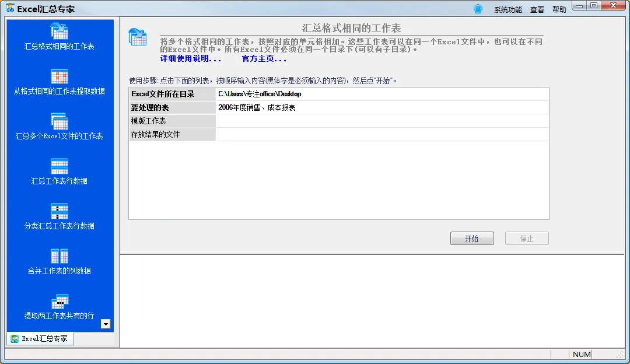
Task: Select the 模版工作表 row label
Action: pos(172,121)
